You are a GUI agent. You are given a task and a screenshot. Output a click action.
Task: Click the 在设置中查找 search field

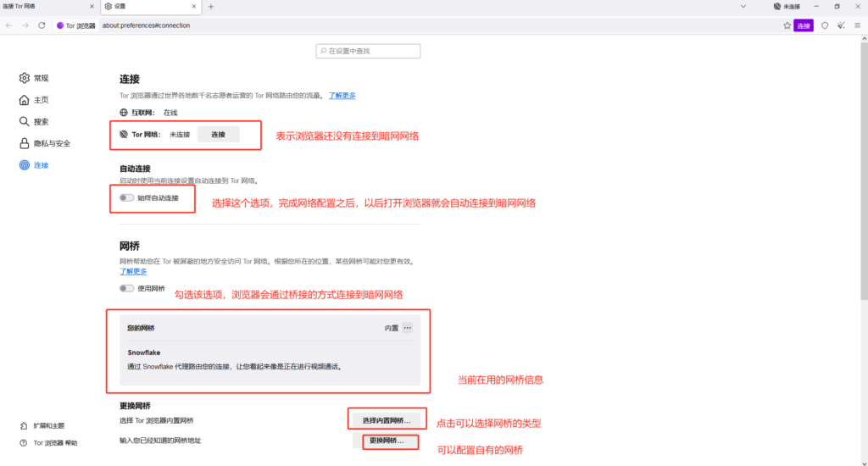click(x=368, y=51)
